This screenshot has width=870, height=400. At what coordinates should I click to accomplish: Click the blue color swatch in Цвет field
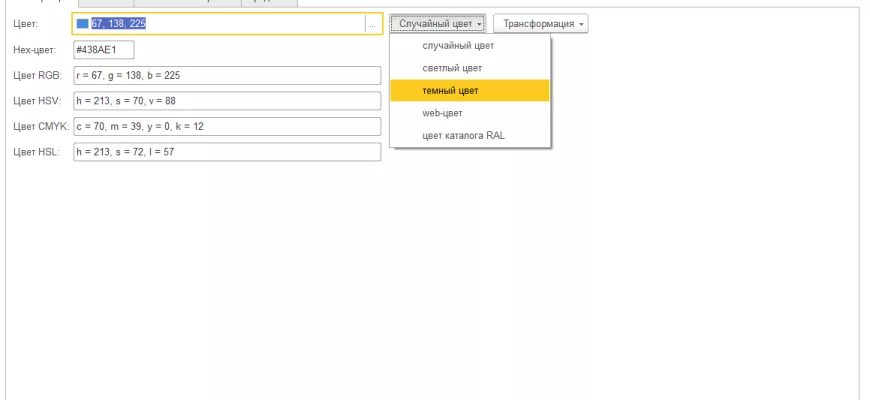pos(82,23)
